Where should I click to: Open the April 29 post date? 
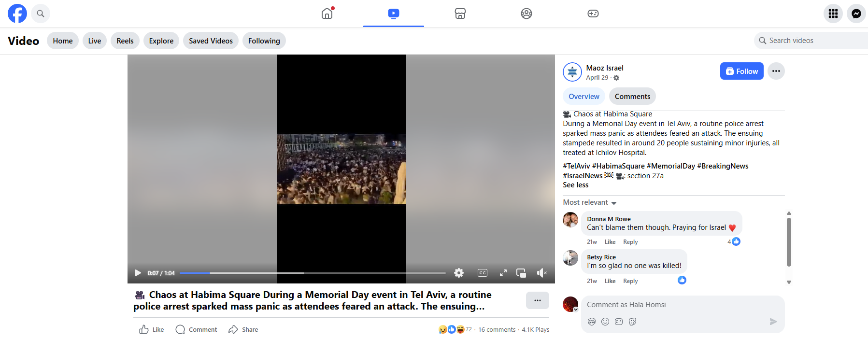597,78
